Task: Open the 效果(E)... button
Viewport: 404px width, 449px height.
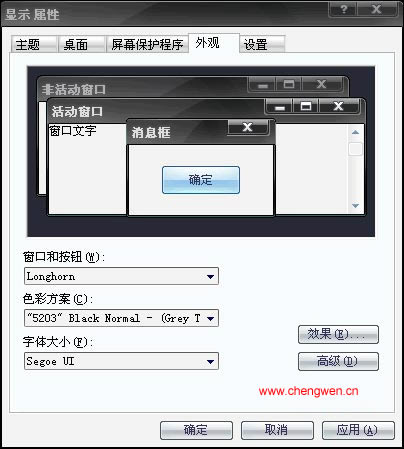Action: coord(338,334)
